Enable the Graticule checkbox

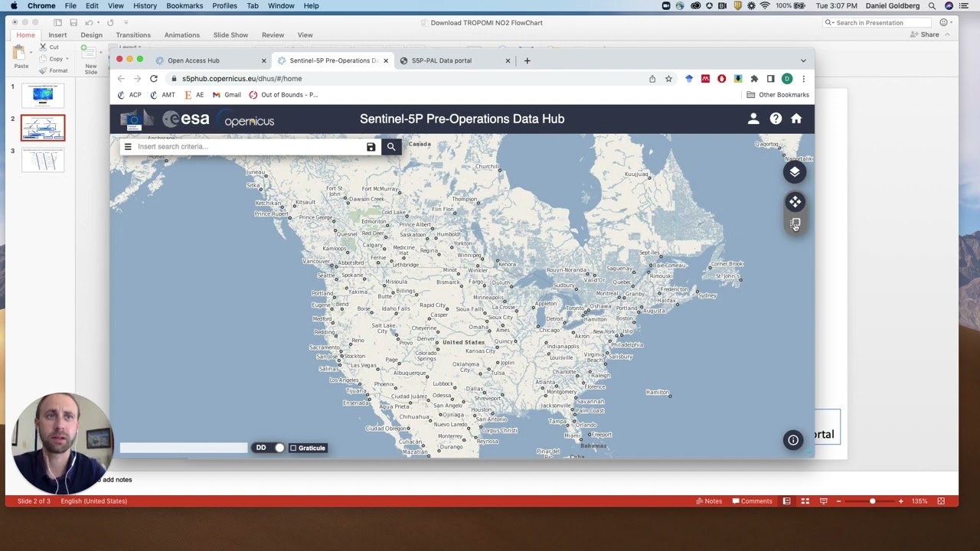point(292,448)
